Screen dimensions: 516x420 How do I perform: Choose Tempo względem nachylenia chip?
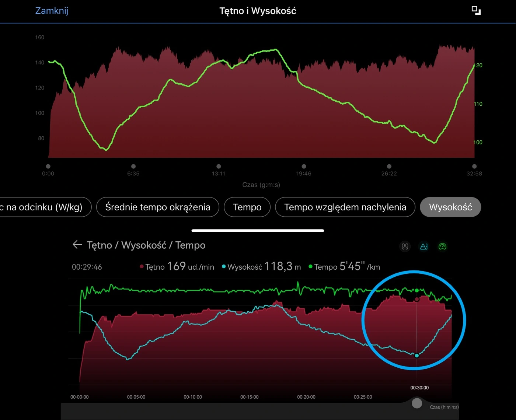click(x=345, y=207)
